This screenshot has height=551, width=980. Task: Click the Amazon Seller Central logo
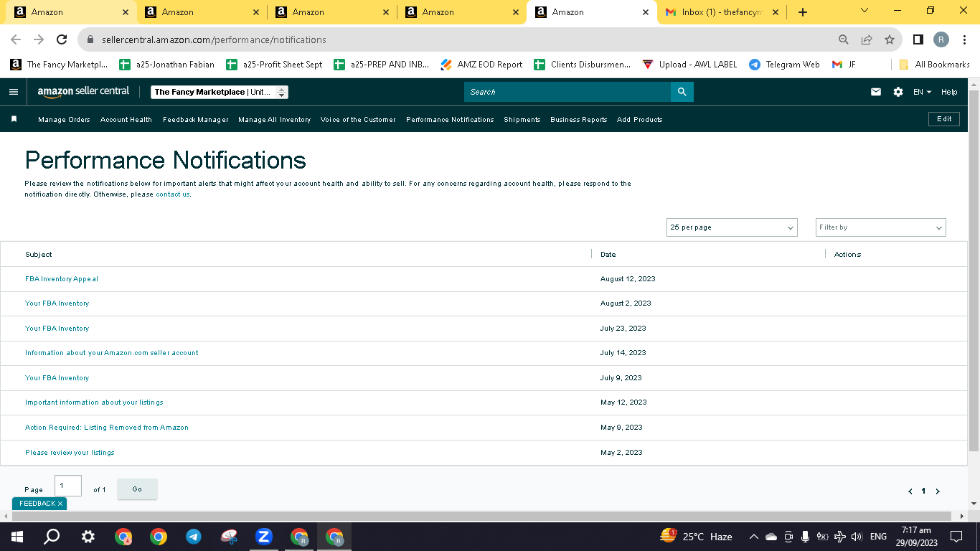tap(83, 91)
